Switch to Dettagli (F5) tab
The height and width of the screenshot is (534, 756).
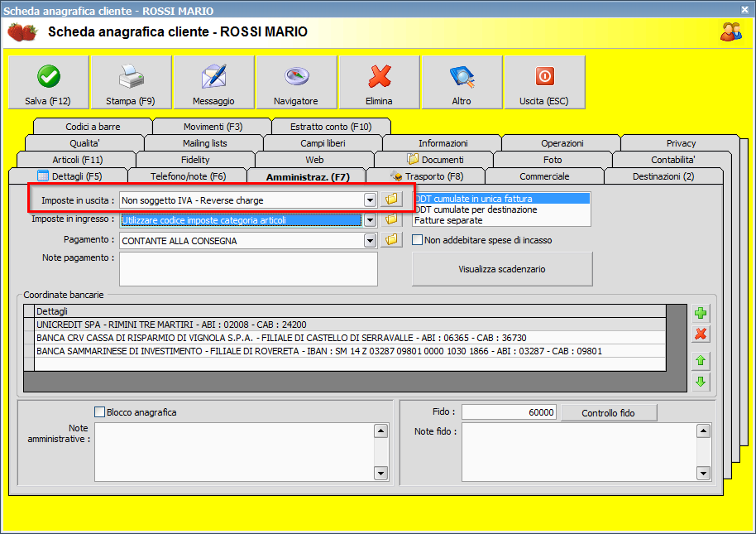(x=69, y=176)
